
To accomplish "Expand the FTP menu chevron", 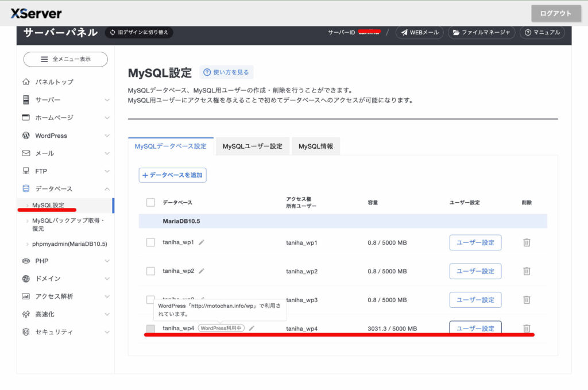I will [107, 171].
